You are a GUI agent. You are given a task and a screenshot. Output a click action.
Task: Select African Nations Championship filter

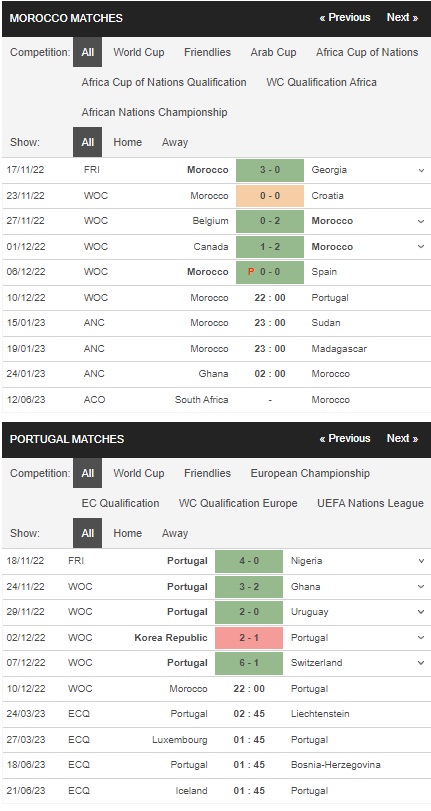(154, 112)
